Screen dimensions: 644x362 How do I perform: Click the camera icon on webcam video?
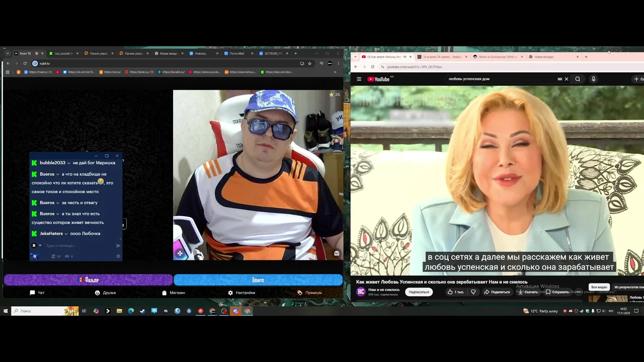click(337, 253)
